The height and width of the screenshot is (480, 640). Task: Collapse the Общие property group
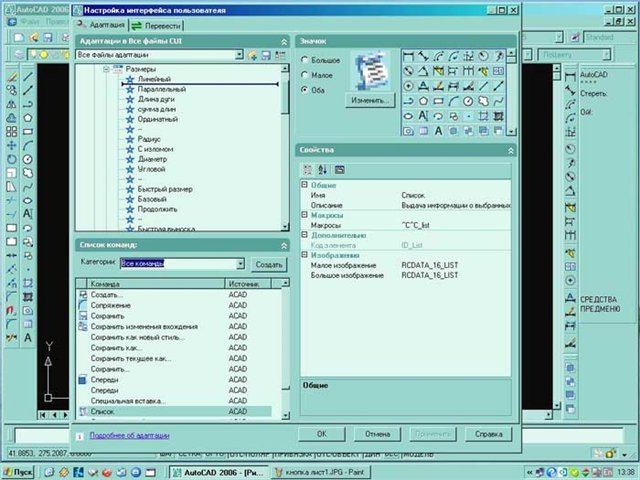coord(304,185)
